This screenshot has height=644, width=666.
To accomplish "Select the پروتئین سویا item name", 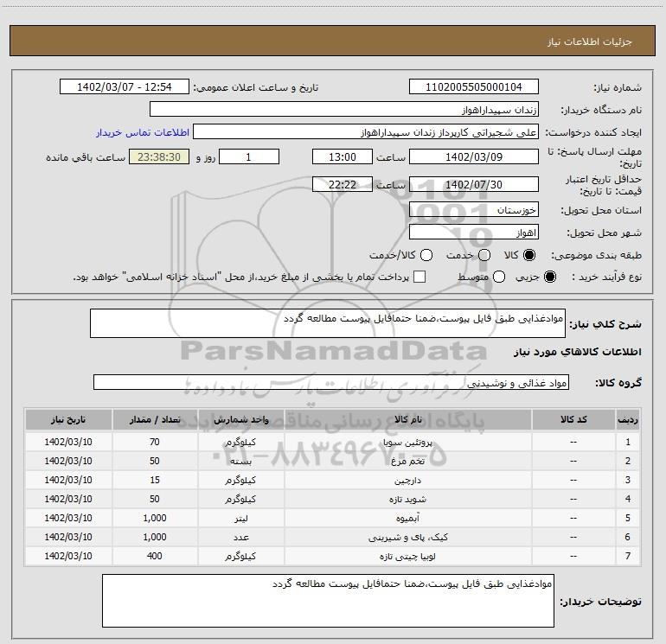I will pyautogui.click(x=407, y=443).
